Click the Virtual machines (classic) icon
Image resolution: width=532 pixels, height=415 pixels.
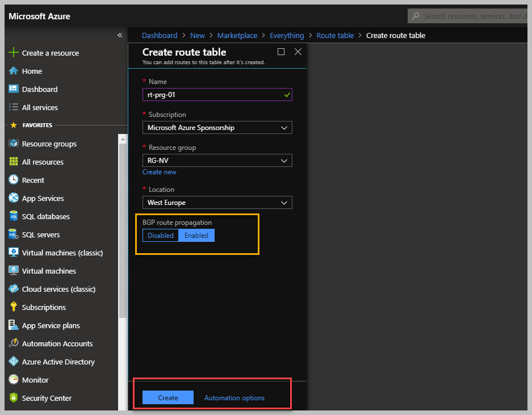pos(14,253)
